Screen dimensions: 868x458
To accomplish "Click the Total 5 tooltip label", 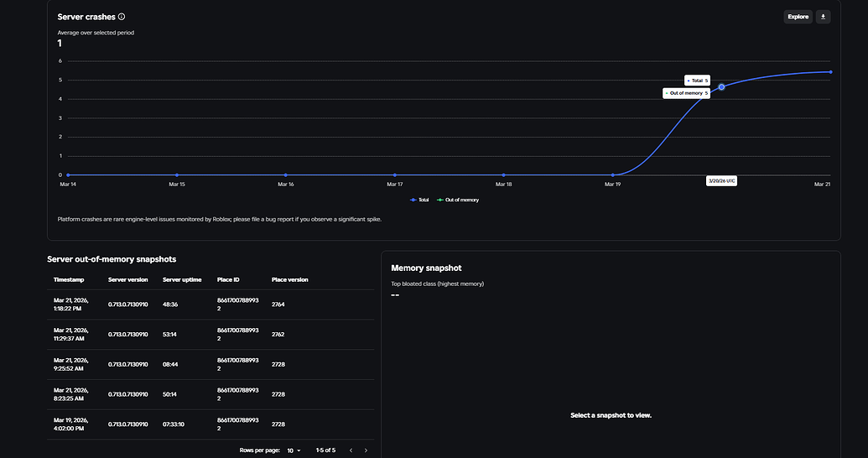I will [697, 81].
